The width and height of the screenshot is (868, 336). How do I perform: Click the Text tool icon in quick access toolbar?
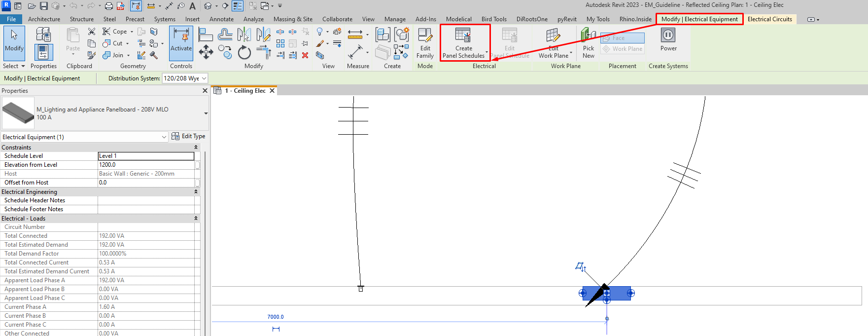pos(192,6)
